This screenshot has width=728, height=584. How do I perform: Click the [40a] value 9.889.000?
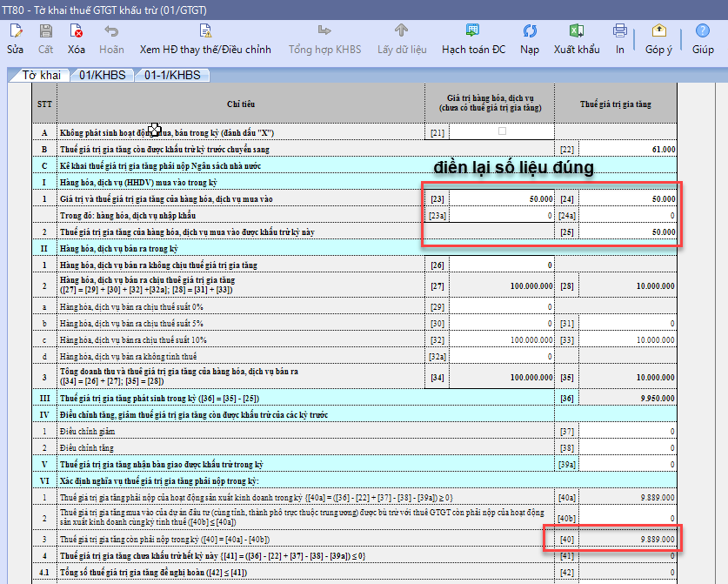click(658, 498)
